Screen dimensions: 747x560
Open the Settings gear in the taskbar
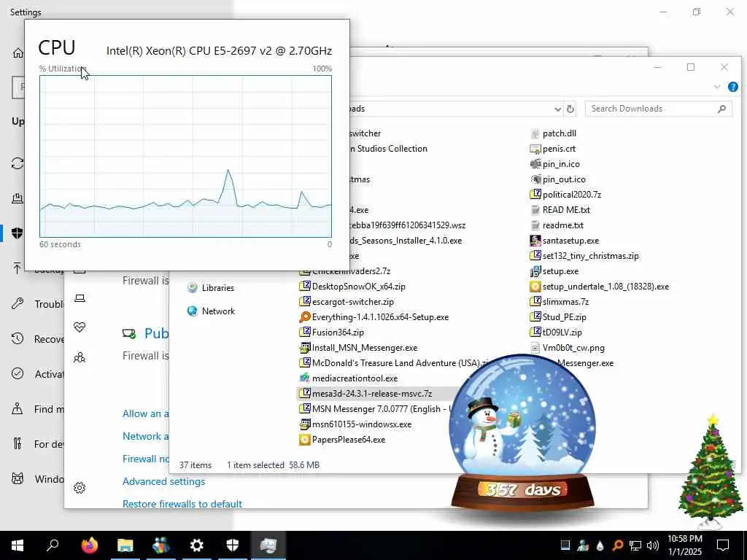point(196,545)
